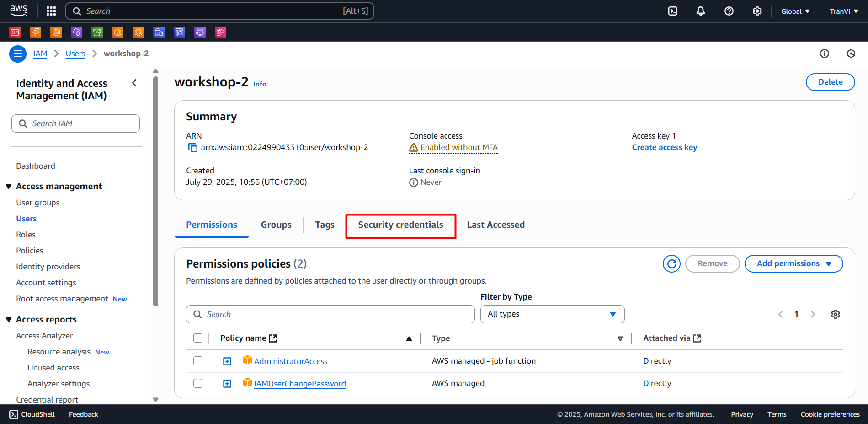Image resolution: width=868 pixels, height=424 pixels.
Task: Switch to the Security credentials tab
Action: [400, 225]
